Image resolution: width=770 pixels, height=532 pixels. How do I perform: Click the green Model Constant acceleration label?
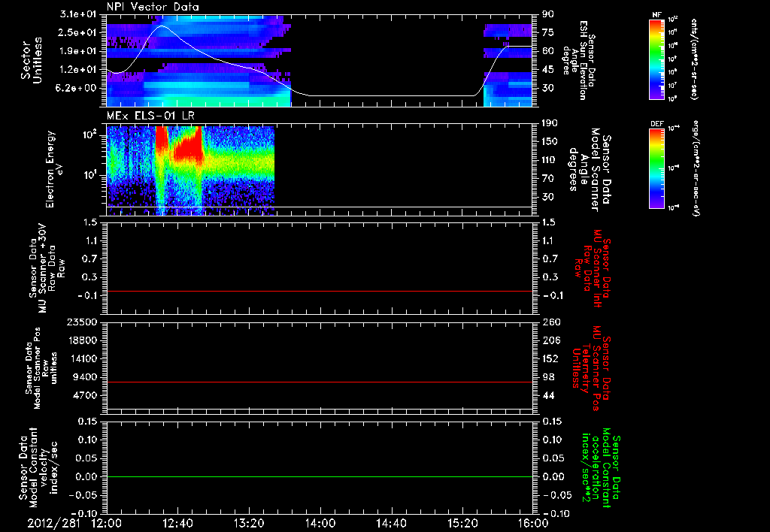click(601, 467)
